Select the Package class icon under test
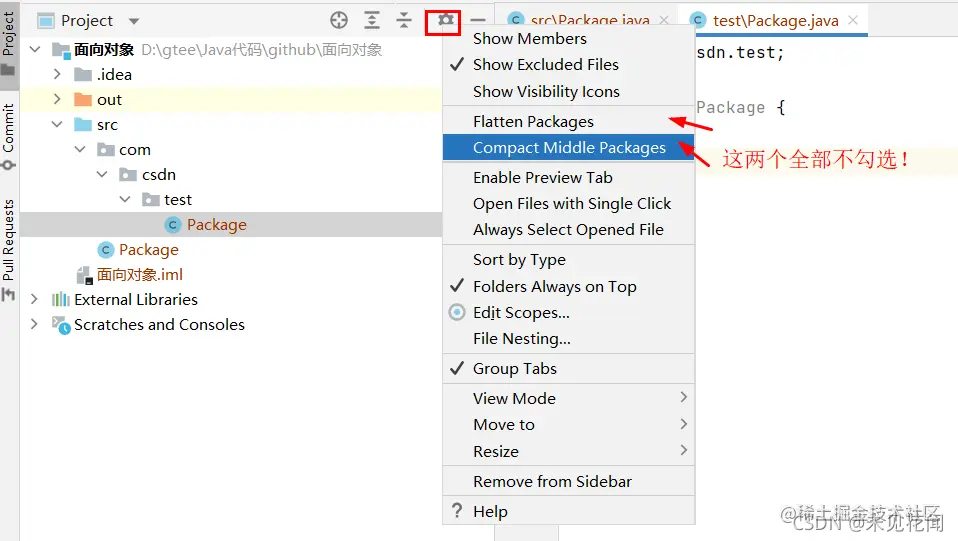958x541 pixels. point(173,225)
